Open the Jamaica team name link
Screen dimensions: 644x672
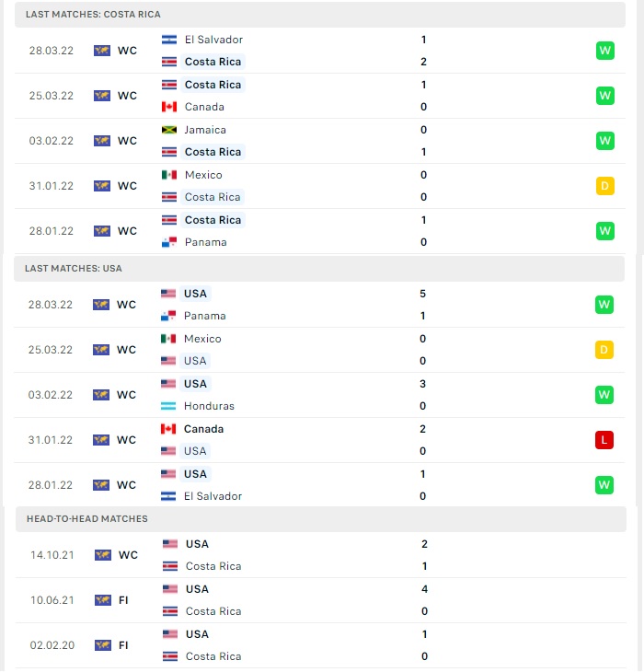(x=205, y=130)
